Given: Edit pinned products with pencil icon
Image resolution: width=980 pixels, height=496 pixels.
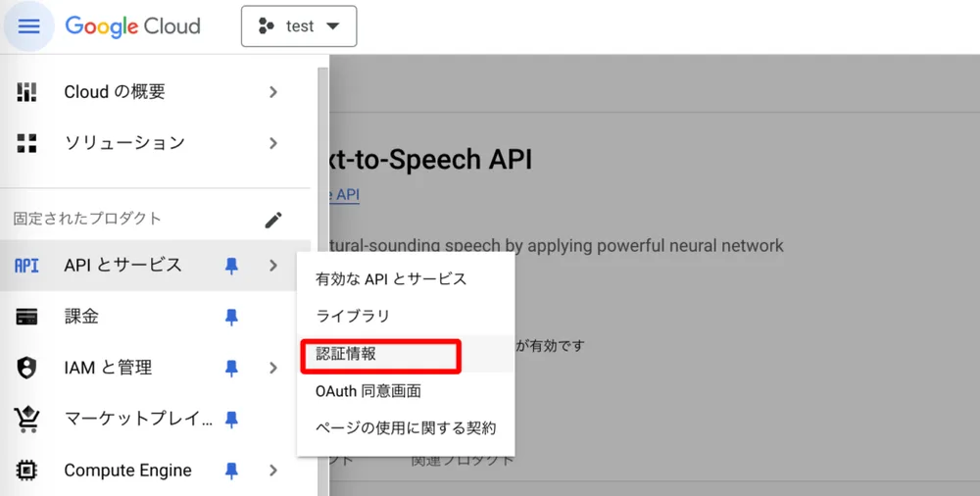Looking at the screenshot, I should pos(273,220).
